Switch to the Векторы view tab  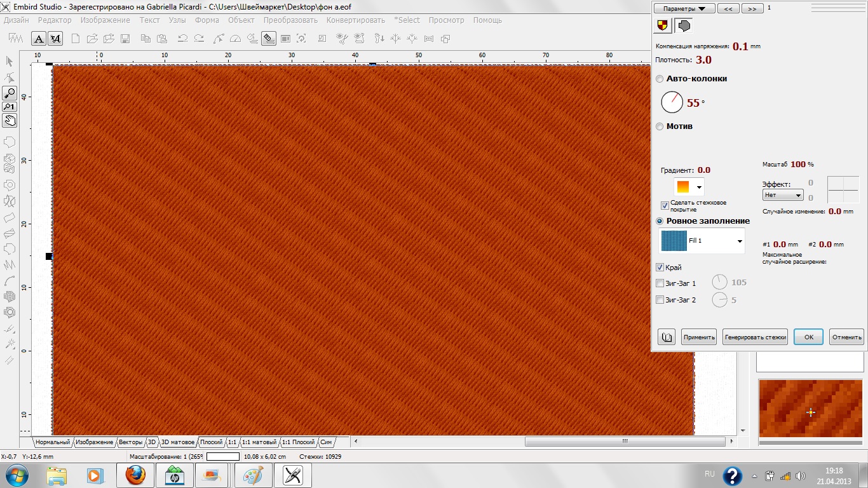point(131,442)
